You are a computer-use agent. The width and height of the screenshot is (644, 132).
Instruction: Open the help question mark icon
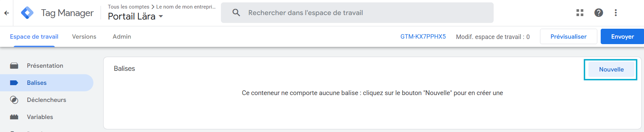pos(599,13)
